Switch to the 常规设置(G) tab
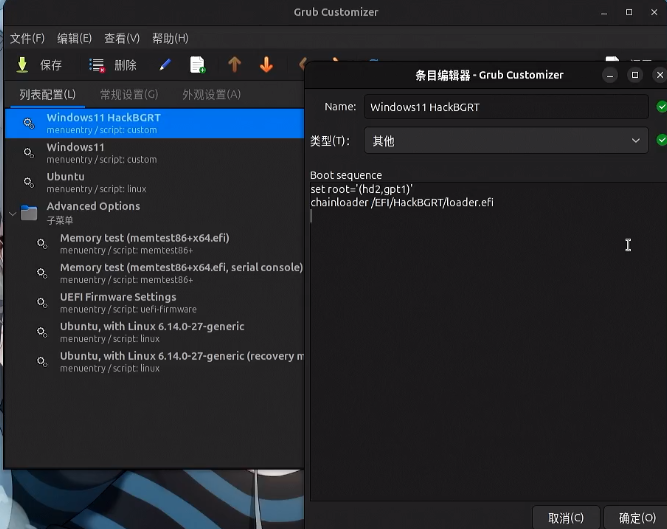 click(128, 95)
